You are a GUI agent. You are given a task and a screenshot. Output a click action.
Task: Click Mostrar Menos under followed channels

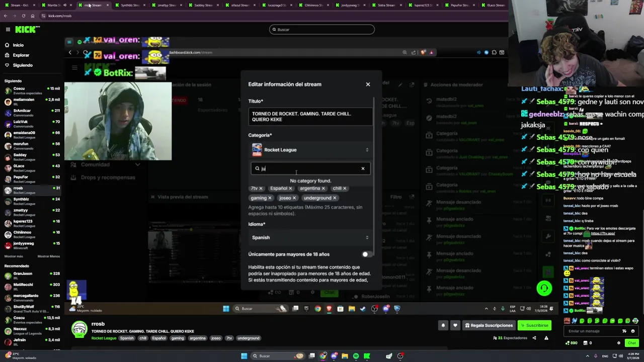(48, 256)
